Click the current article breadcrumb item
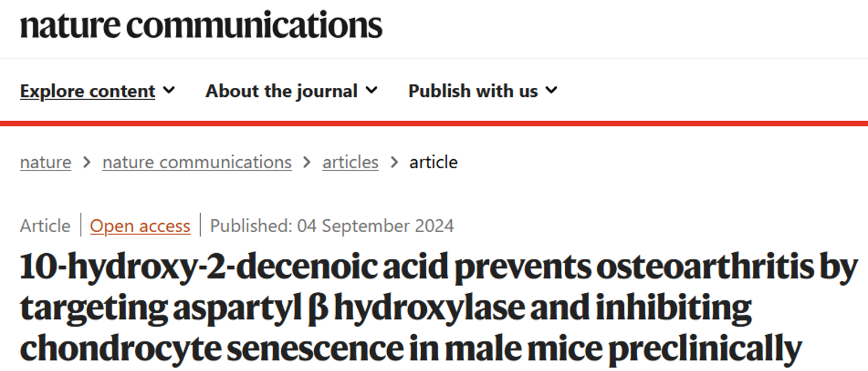Screen dimensions: 868x371 [x=433, y=163]
